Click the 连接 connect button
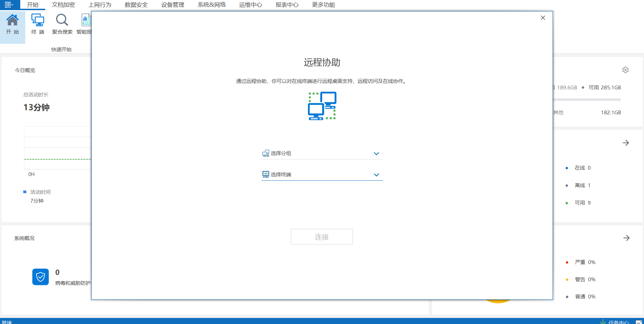 [x=321, y=237]
